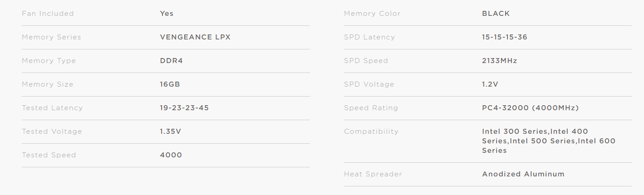This screenshot has height=195, width=644.
Task: Select the PC4-32000 (4000MHz) speed rating
Action: point(531,108)
